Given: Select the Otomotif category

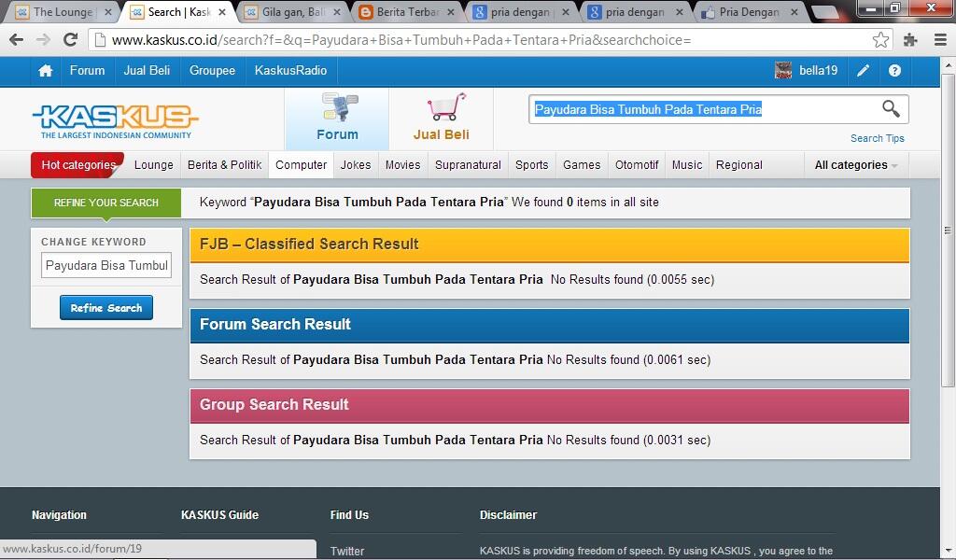Looking at the screenshot, I should (x=637, y=165).
